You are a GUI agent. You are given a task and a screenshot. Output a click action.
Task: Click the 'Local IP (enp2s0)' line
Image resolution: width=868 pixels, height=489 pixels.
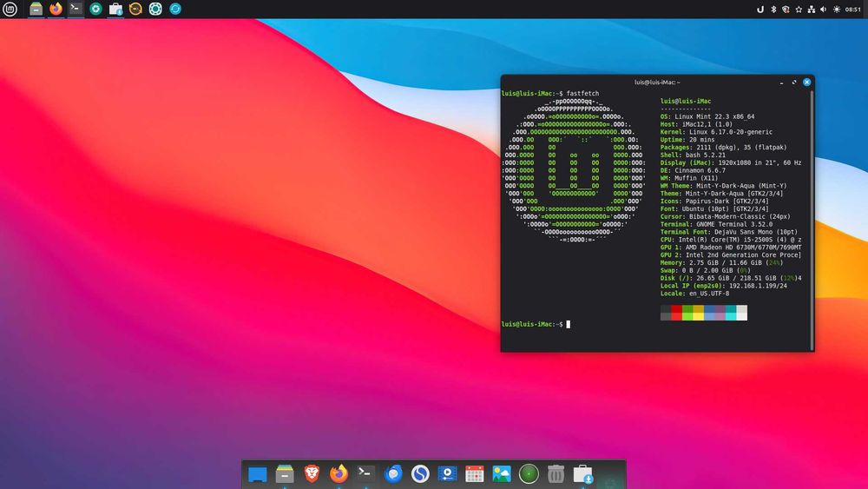click(723, 286)
